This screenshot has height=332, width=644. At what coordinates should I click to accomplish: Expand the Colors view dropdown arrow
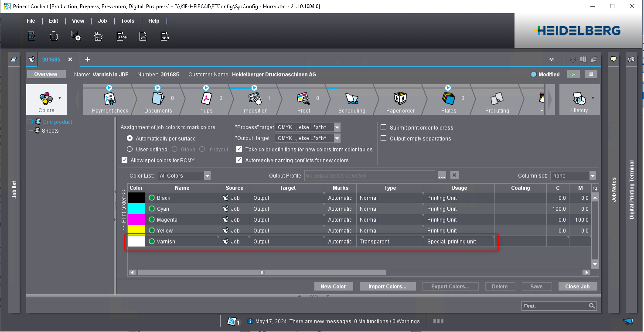tap(60, 99)
